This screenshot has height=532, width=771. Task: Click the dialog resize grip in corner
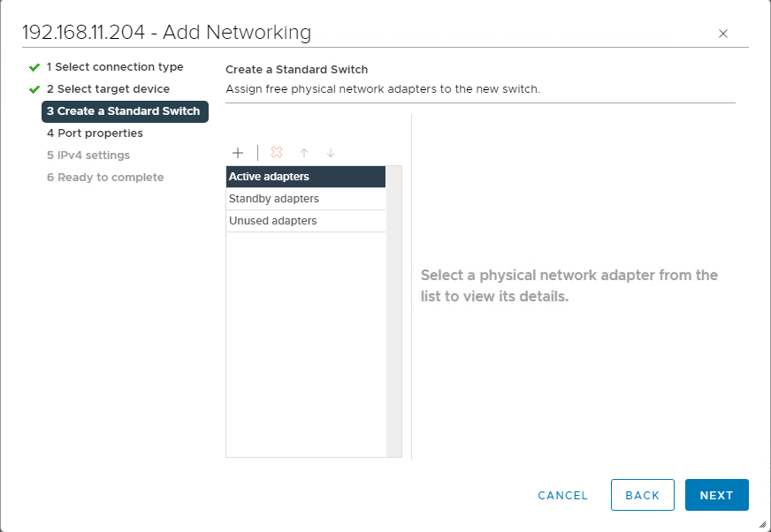(762, 523)
